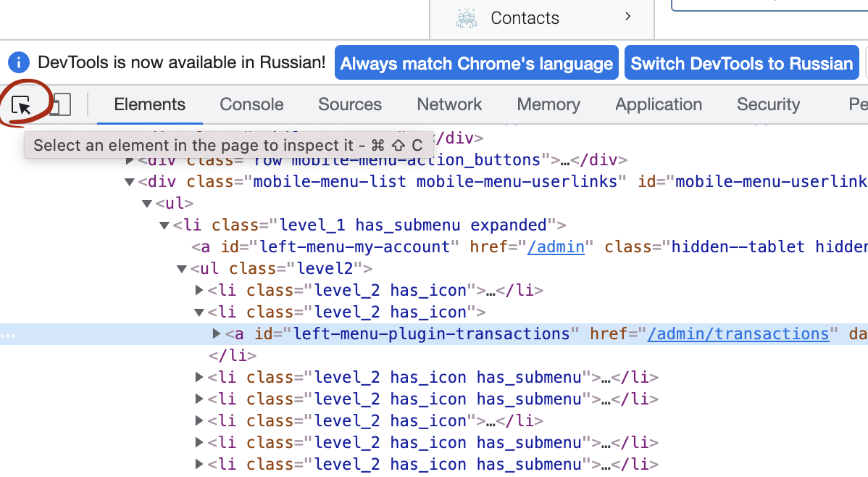Collapse the li level_1 has_submenu expanded node
Viewport: 868px width, 477px height.
click(164, 225)
